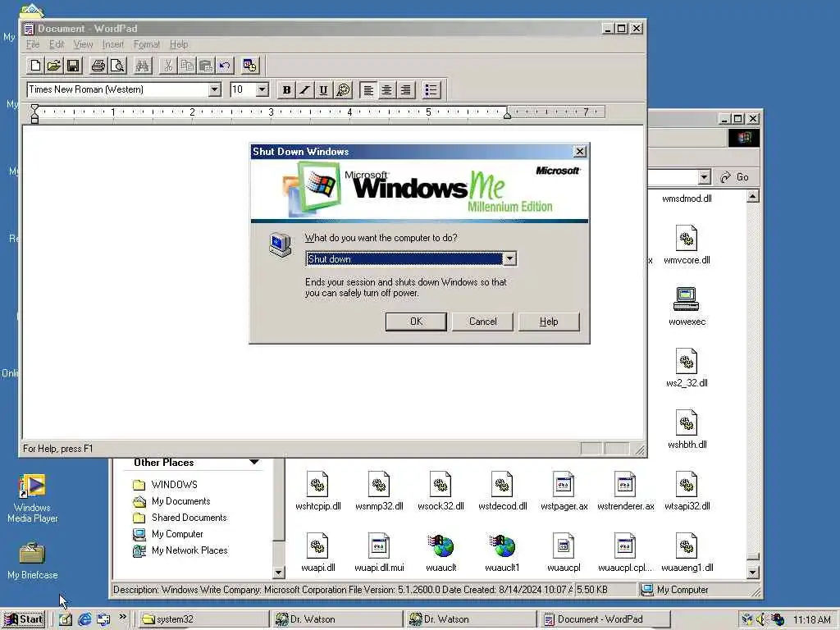Open Shared Documents link in Other Places
The image size is (840, 630).
point(180,518)
